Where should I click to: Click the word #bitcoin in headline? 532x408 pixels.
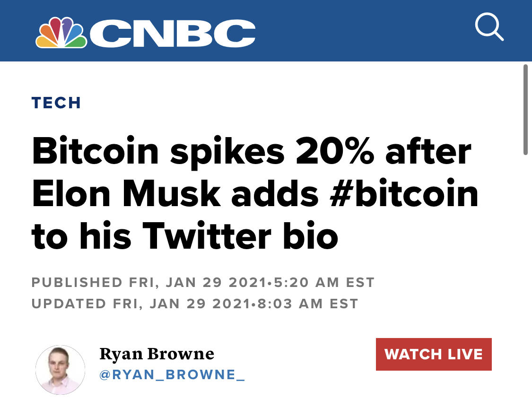pos(404,194)
